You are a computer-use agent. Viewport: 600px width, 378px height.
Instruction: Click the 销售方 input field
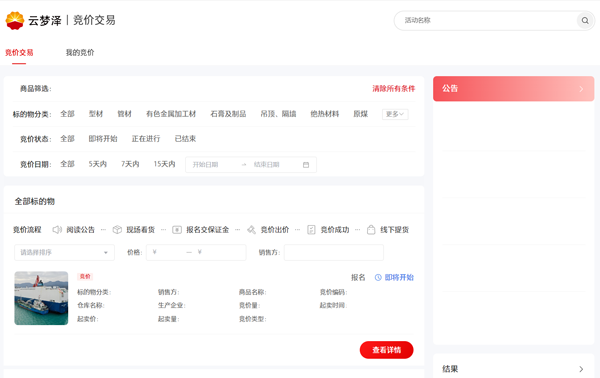334,253
